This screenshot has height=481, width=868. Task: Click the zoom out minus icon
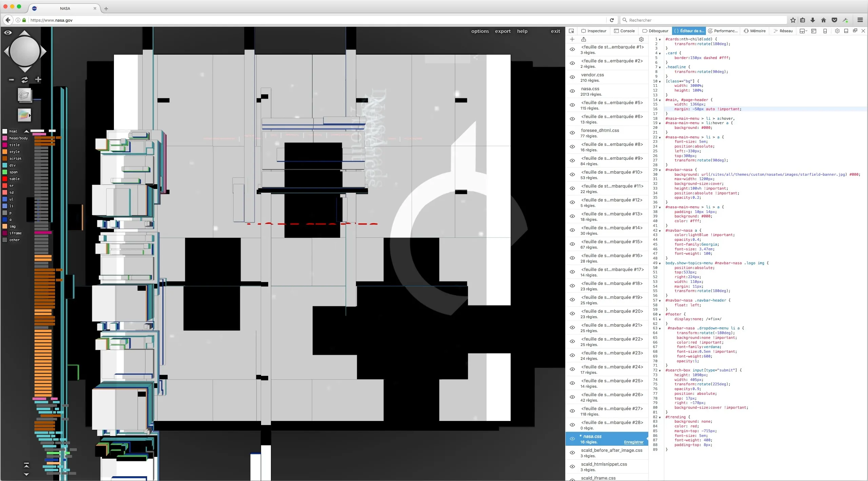pyautogui.click(x=11, y=80)
